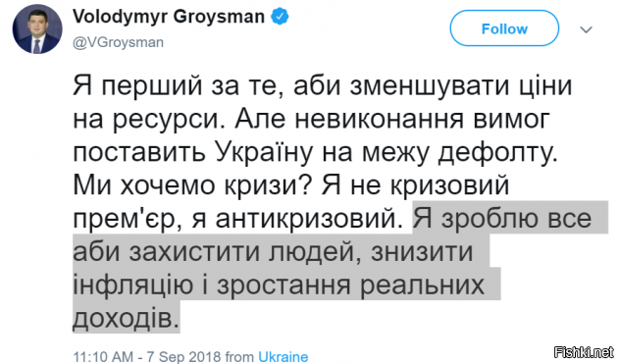
Task: Click the highlighted word "інфляцію"
Action: [x=133, y=285]
